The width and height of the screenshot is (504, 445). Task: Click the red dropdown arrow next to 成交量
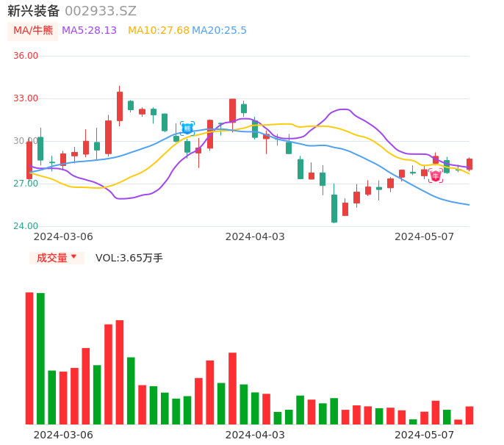click(x=73, y=257)
